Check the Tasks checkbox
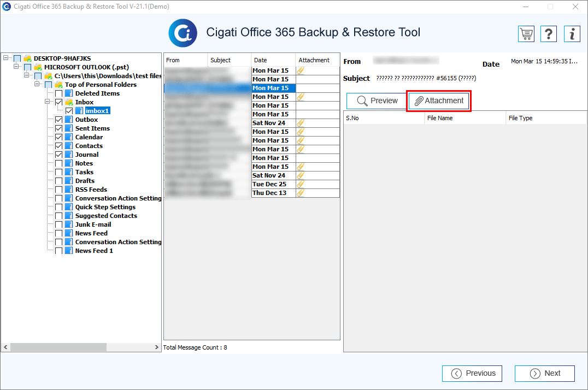588x390 pixels. tap(59, 172)
